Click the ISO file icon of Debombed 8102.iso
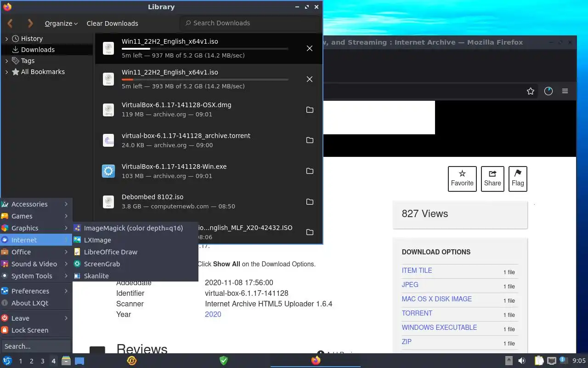 coord(108,202)
